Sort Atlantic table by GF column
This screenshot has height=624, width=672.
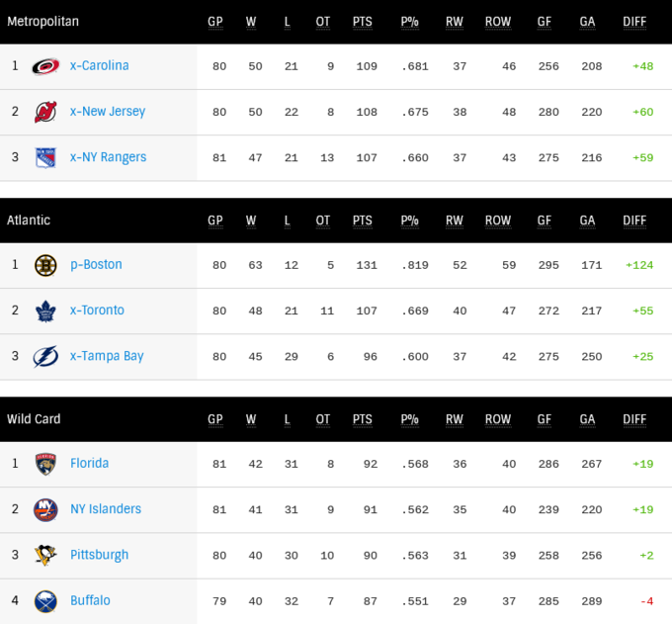545,221
